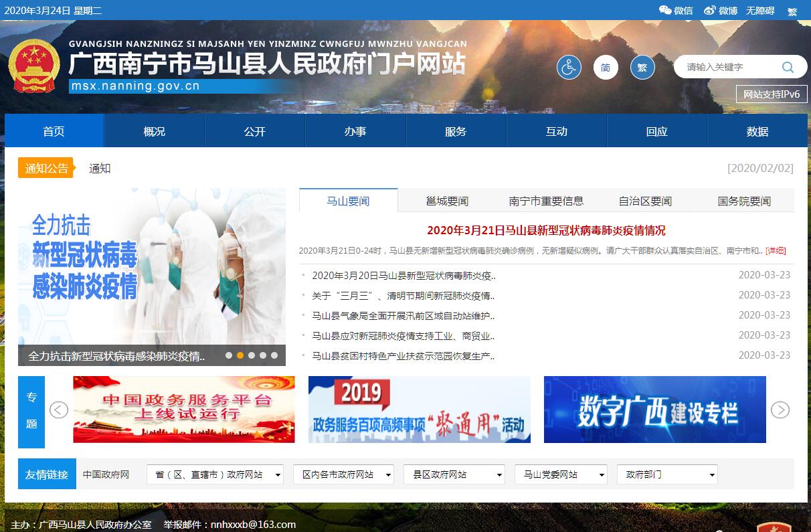Click the search magnifier icon
811x532 pixels.
coord(788,67)
